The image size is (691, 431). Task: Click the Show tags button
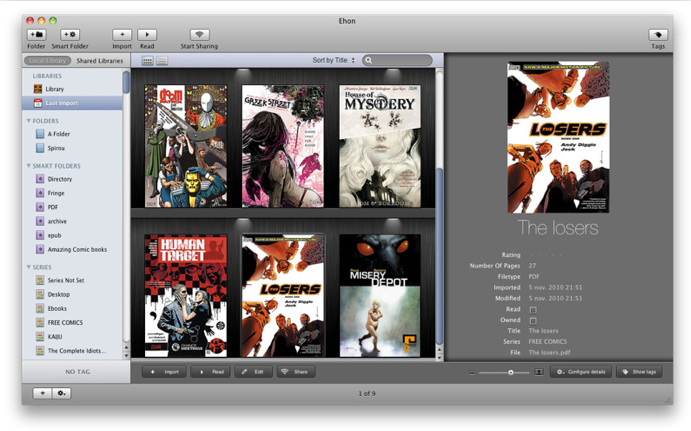coord(639,372)
